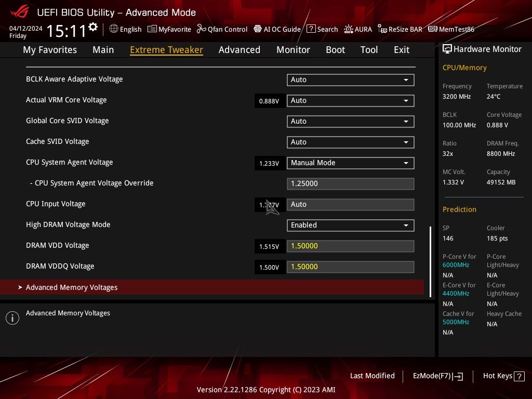Click the 1.515V DRAM VDD readout
Viewport: 532px width, 399px height.
point(269,247)
